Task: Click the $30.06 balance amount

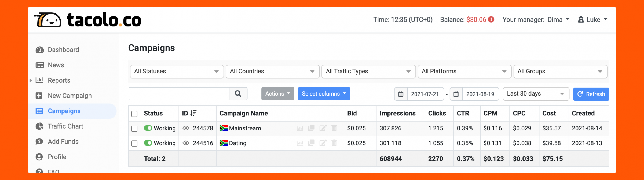Action: 476,20
